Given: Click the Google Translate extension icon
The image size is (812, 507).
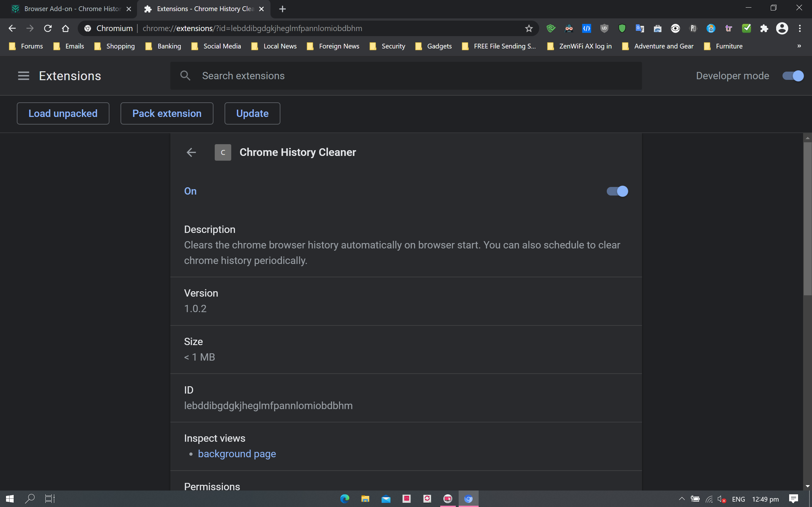Looking at the screenshot, I should point(639,29).
